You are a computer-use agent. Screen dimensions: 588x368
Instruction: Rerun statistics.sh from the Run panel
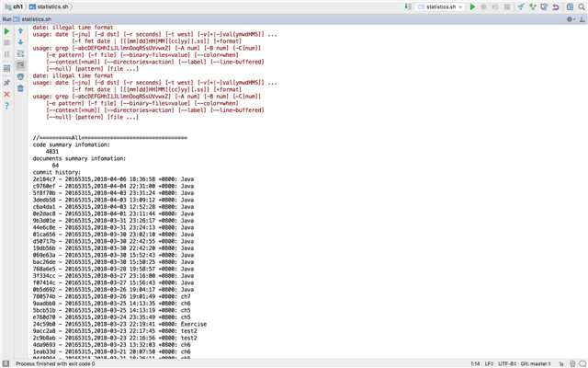click(6, 31)
